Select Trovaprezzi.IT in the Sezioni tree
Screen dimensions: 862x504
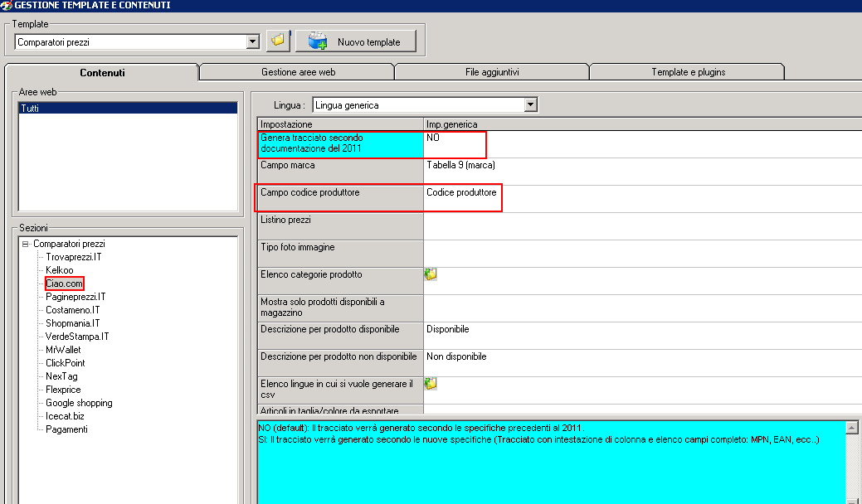[74, 257]
